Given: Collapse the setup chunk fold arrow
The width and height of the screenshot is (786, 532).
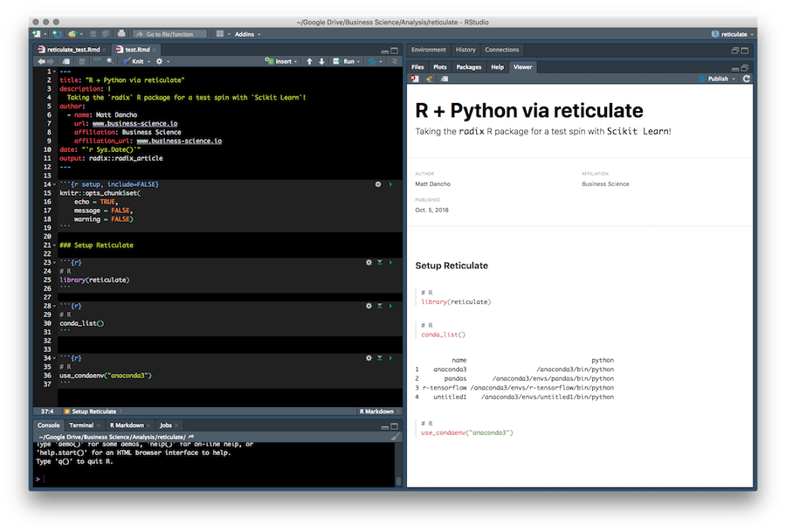Looking at the screenshot, I should [x=55, y=185].
